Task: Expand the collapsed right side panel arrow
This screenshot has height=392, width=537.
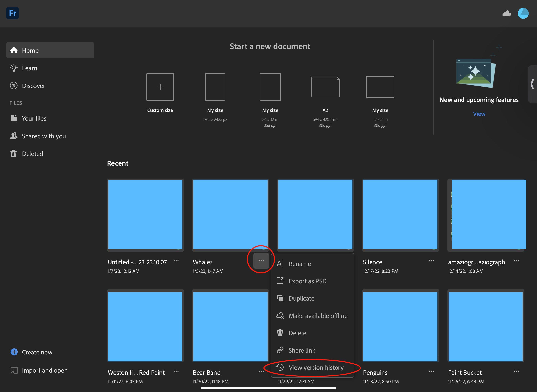Action: (x=532, y=84)
